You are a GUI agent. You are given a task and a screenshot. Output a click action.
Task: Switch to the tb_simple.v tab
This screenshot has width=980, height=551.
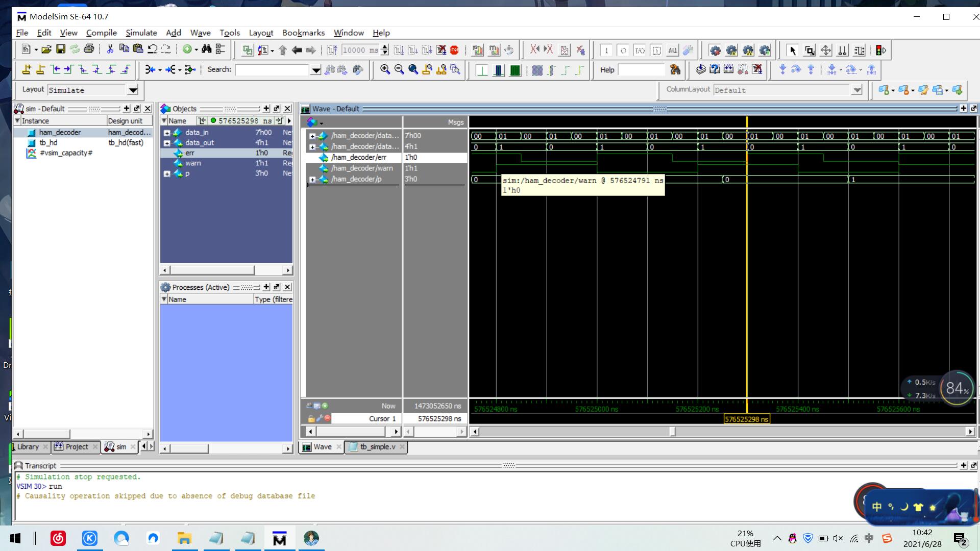coord(377,447)
